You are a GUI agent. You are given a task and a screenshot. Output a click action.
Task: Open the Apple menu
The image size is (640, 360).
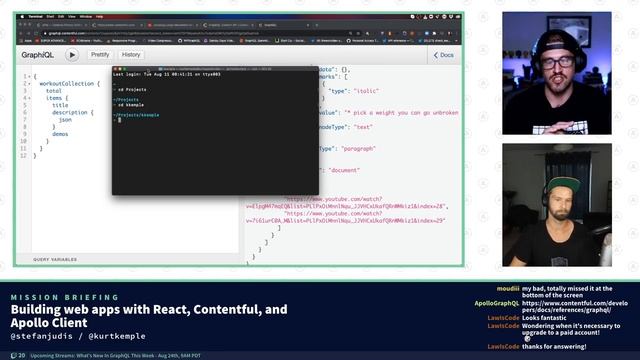pyautogui.click(x=22, y=17)
